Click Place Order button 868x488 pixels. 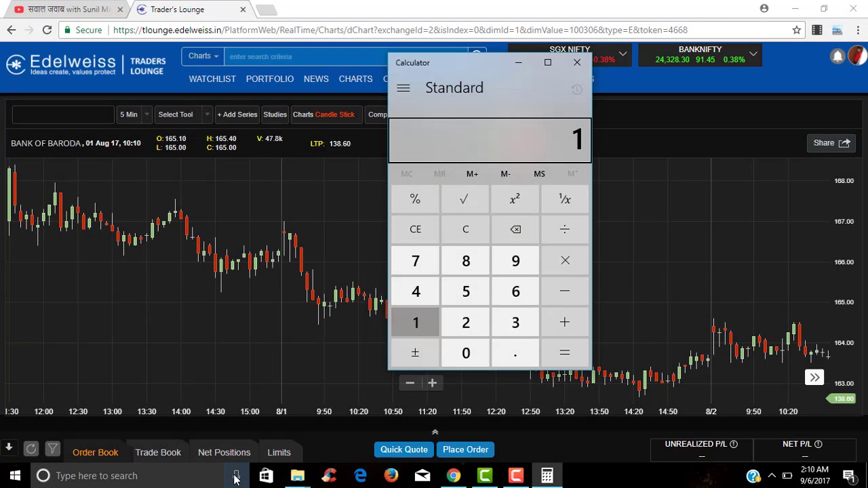pos(465,449)
